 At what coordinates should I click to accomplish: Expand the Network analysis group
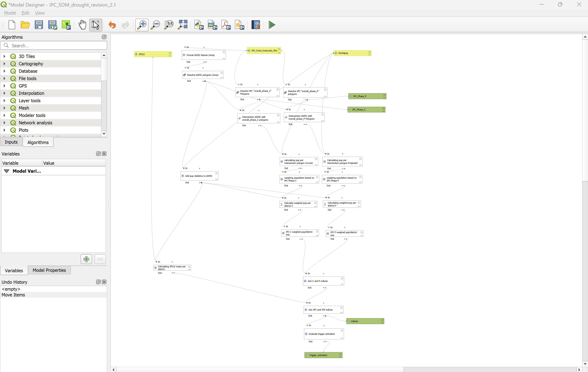pyautogui.click(x=4, y=123)
